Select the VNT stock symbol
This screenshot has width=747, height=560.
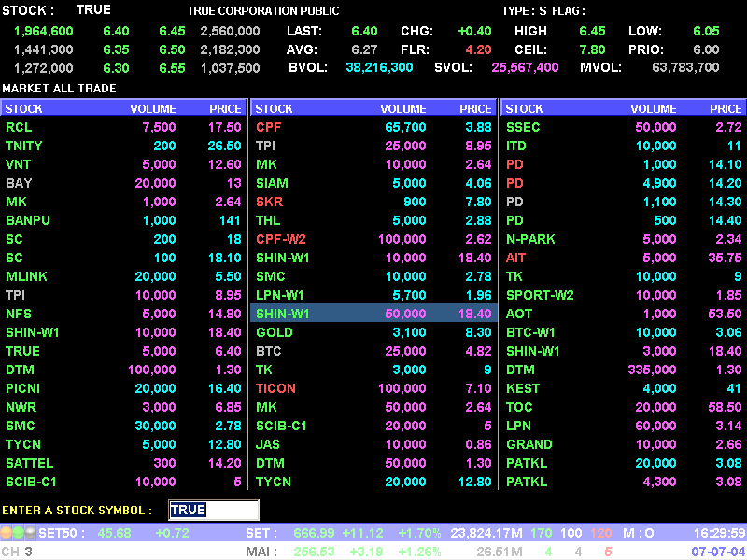pyautogui.click(x=18, y=164)
